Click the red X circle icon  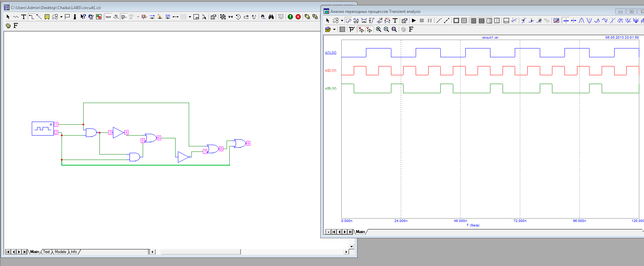click(x=298, y=17)
